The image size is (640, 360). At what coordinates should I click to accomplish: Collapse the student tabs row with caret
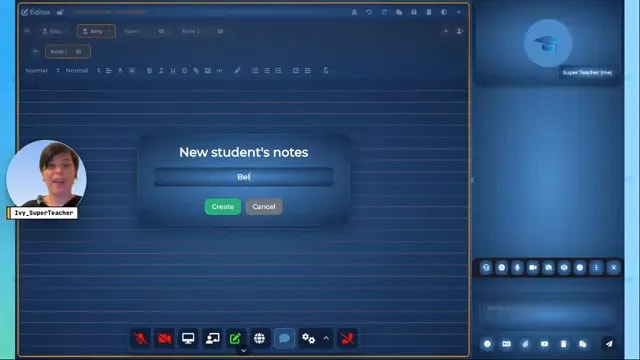tap(27, 31)
